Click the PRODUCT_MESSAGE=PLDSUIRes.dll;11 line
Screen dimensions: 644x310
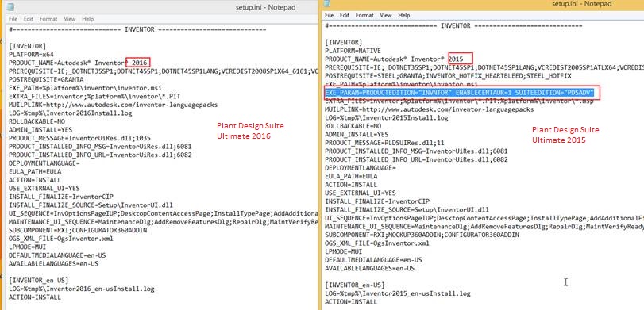pyautogui.click(x=384, y=143)
